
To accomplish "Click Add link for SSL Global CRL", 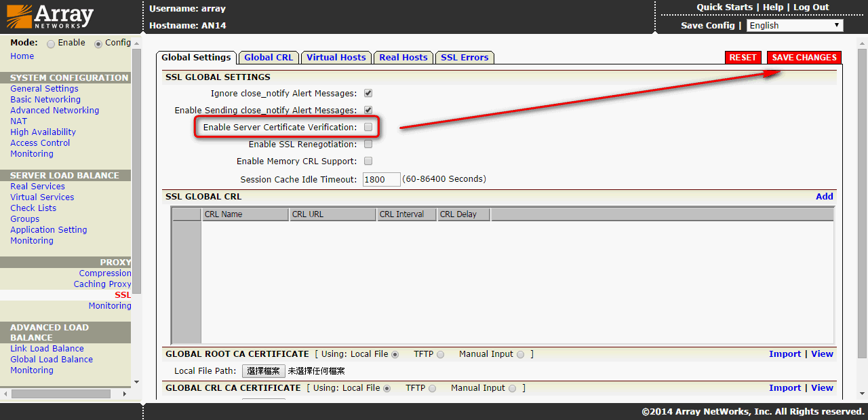I will pyautogui.click(x=824, y=197).
